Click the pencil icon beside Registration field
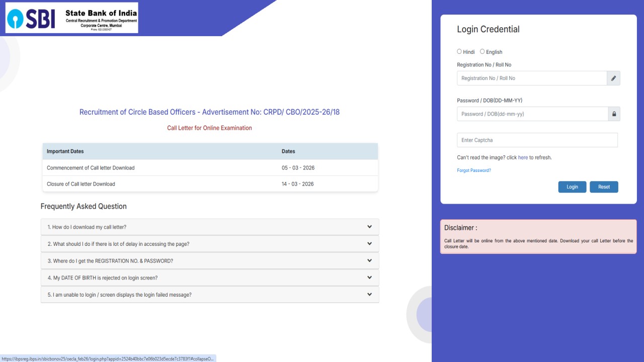The image size is (644, 362). click(613, 78)
